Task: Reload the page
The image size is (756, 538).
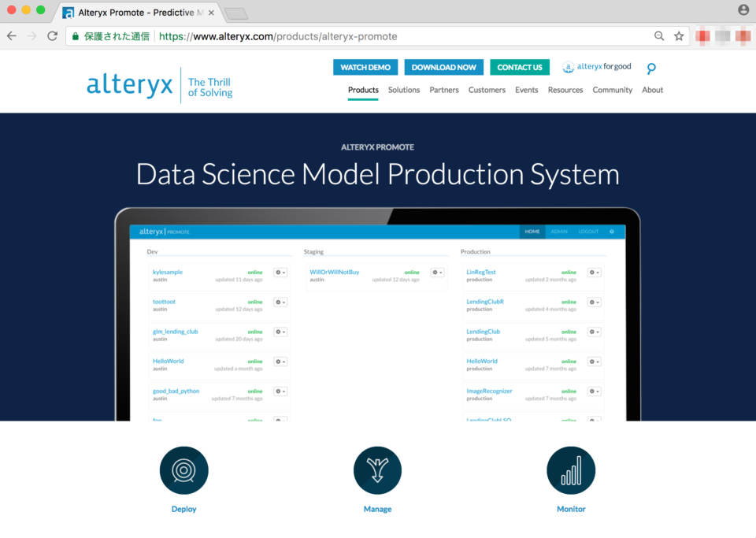Action: click(x=51, y=35)
